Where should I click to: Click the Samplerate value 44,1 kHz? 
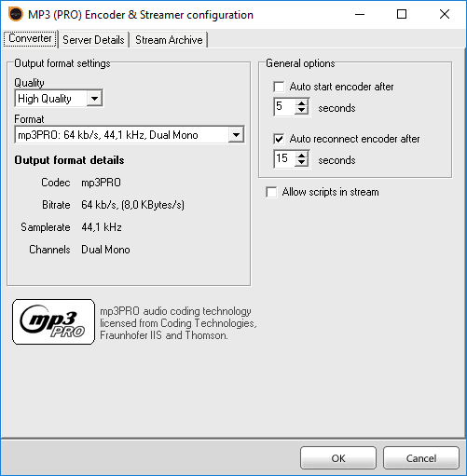[102, 227]
